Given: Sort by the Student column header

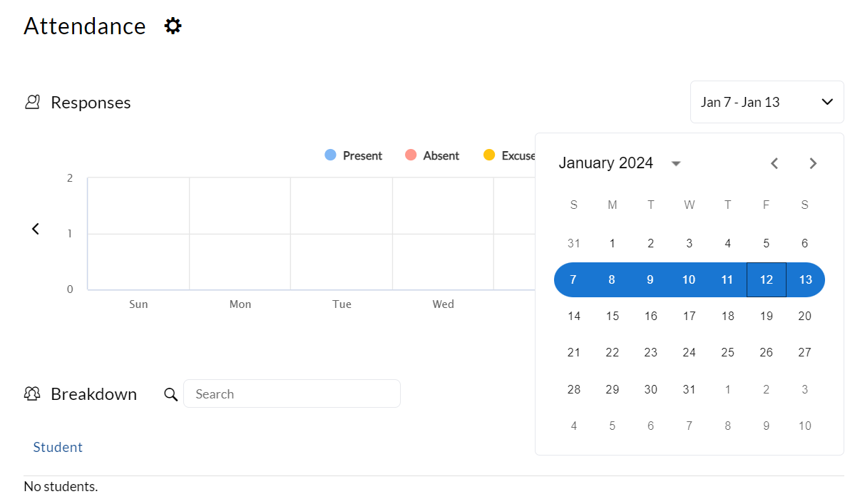Looking at the screenshot, I should point(58,447).
